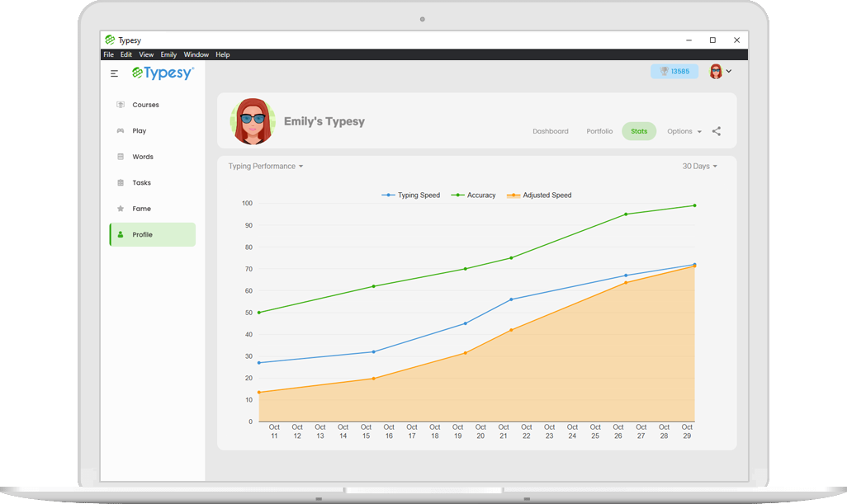847x504 pixels.
Task: Toggle Adjusted Speed series in legend
Action: pyautogui.click(x=538, y=195)
